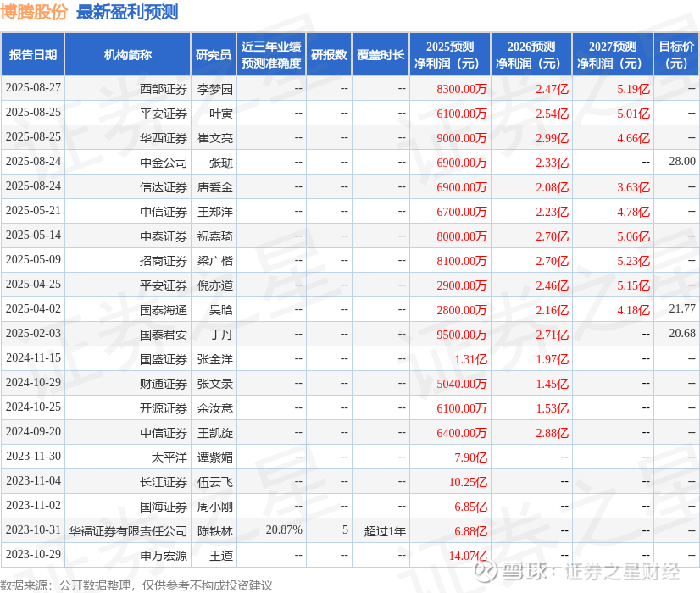Select the 报告日期 column header
The image size is (700, 593).
point(33,55)
